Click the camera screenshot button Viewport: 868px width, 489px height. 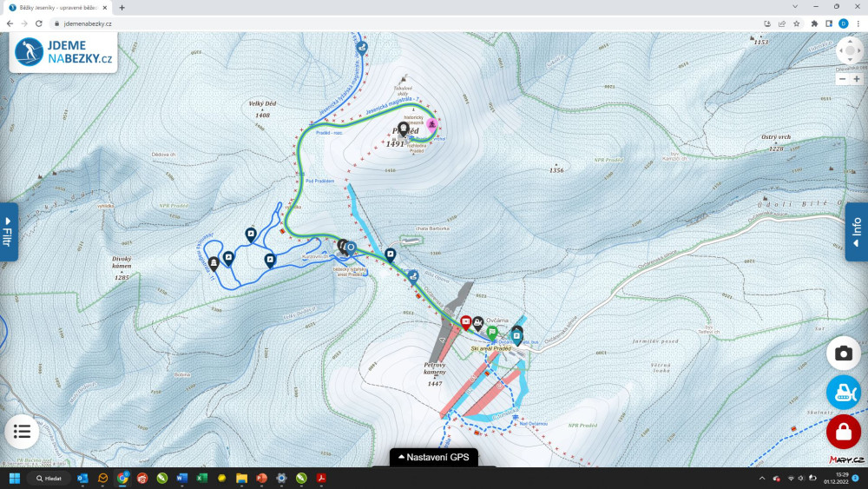pyautogui.click(x=843, y=353)
